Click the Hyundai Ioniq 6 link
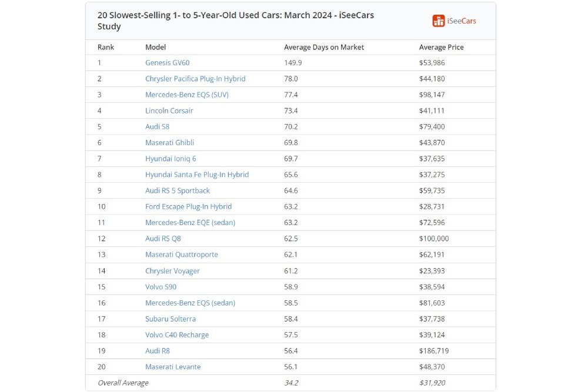 (x=171, y=159)
